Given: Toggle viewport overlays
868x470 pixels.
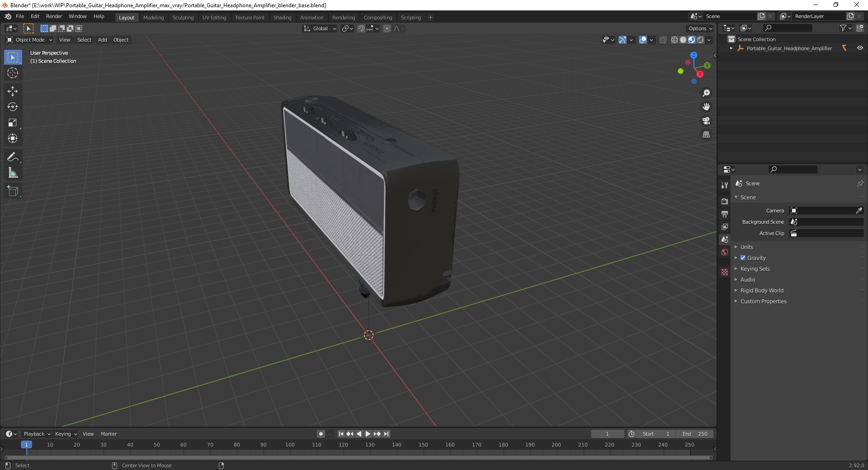Looking at the screenshot, I should pos(643,40).
